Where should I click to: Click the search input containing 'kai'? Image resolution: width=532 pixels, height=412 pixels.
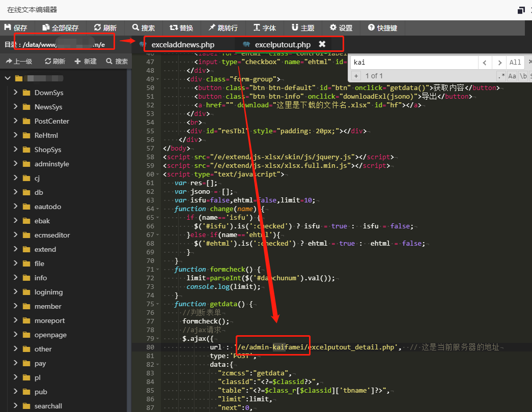tap(413, 63)
